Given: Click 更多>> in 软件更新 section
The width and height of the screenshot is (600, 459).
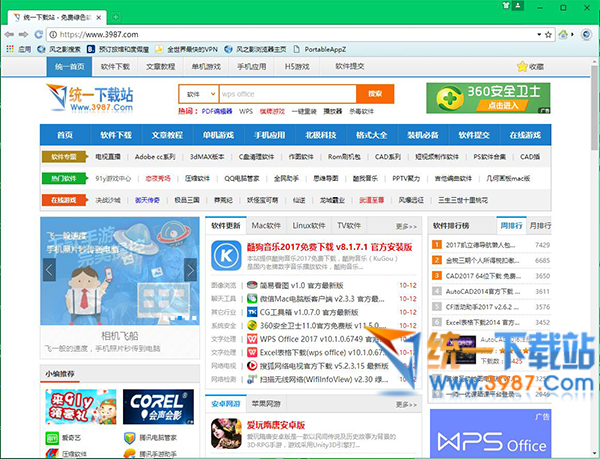Looking at the screenshot, I should (x=406, y=226).
